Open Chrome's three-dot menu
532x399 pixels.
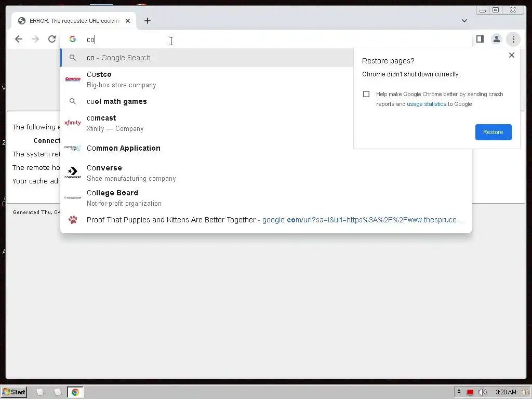click(513, 39)
